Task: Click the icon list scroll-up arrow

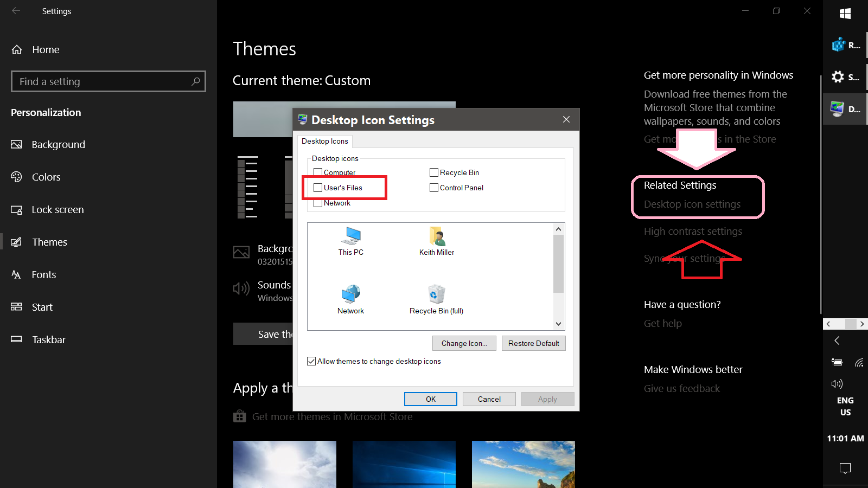Action: point(558,229)
